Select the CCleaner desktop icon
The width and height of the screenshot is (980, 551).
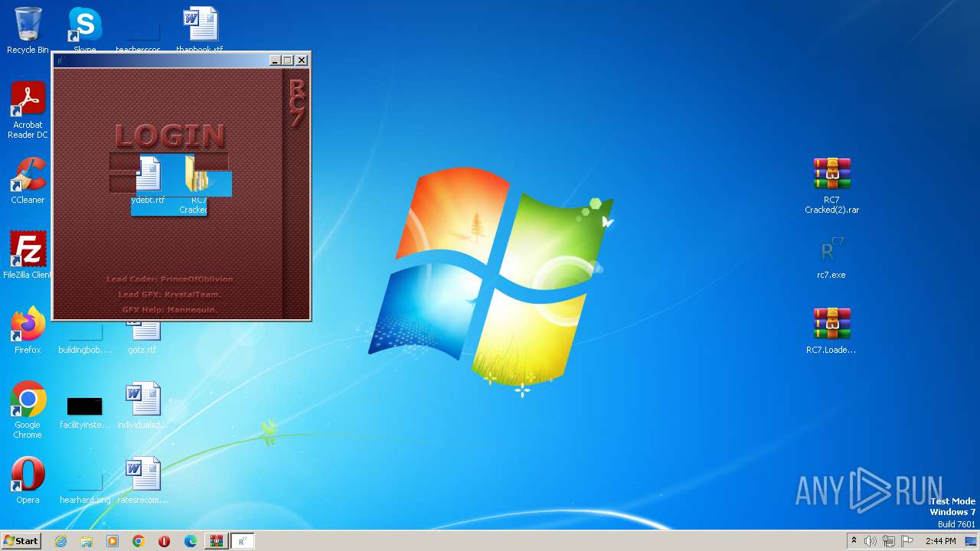click(x=28, y=181)
